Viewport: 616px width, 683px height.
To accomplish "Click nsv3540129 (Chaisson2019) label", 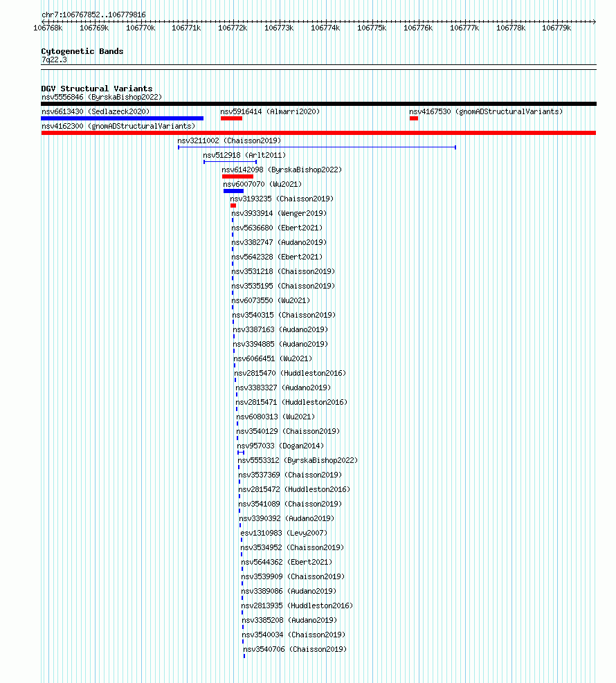I will (288, 431).
